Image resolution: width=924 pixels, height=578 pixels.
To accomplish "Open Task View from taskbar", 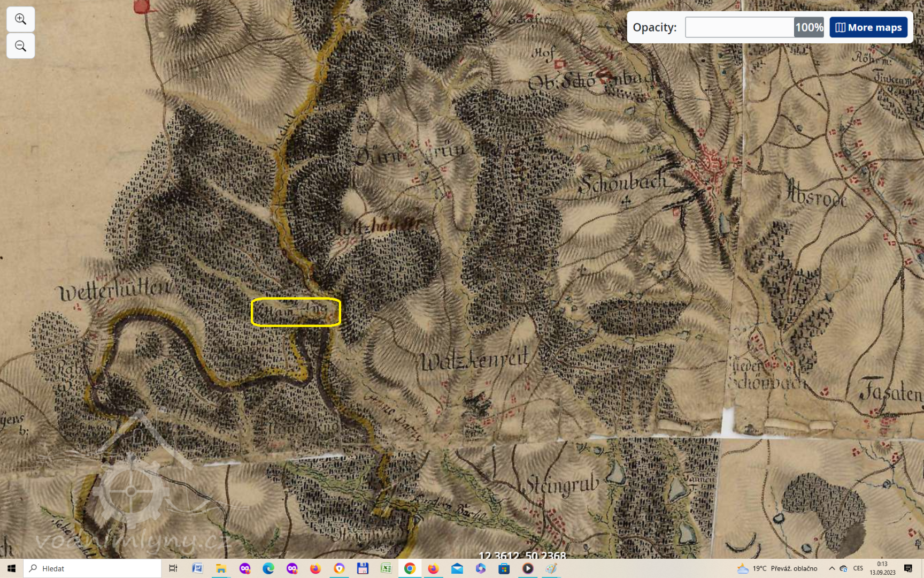I will pyautogui.click(x=173, y=568).
